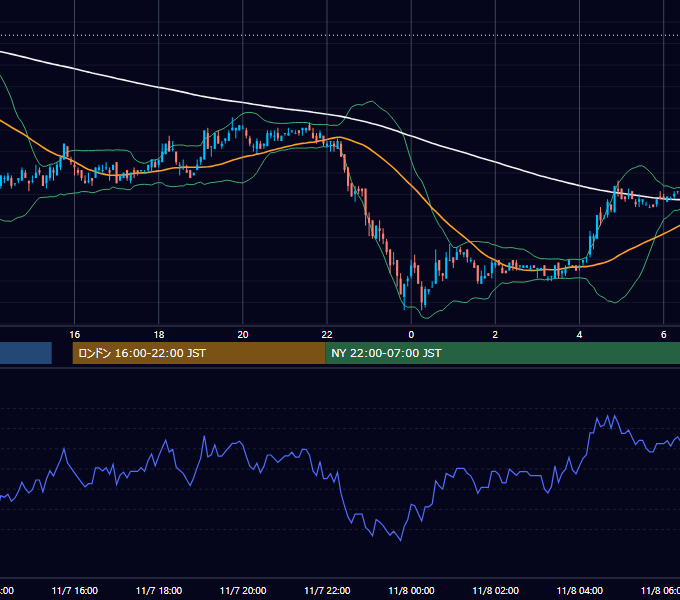Click the 11/8 02:00 indicator axis label
The height and width of the screenshot is (600, 680).
coord(495,591)
